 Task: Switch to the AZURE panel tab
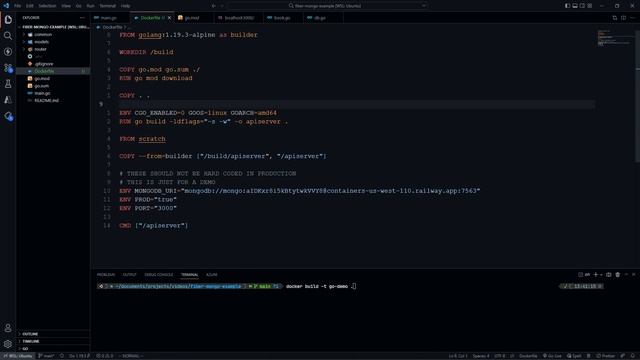click(211, 275)
